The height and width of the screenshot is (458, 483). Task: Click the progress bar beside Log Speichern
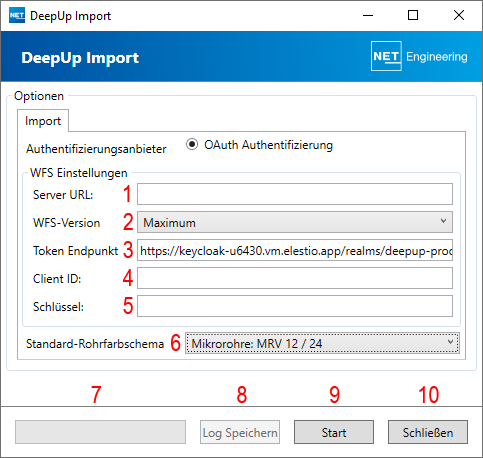pos(100,432)
